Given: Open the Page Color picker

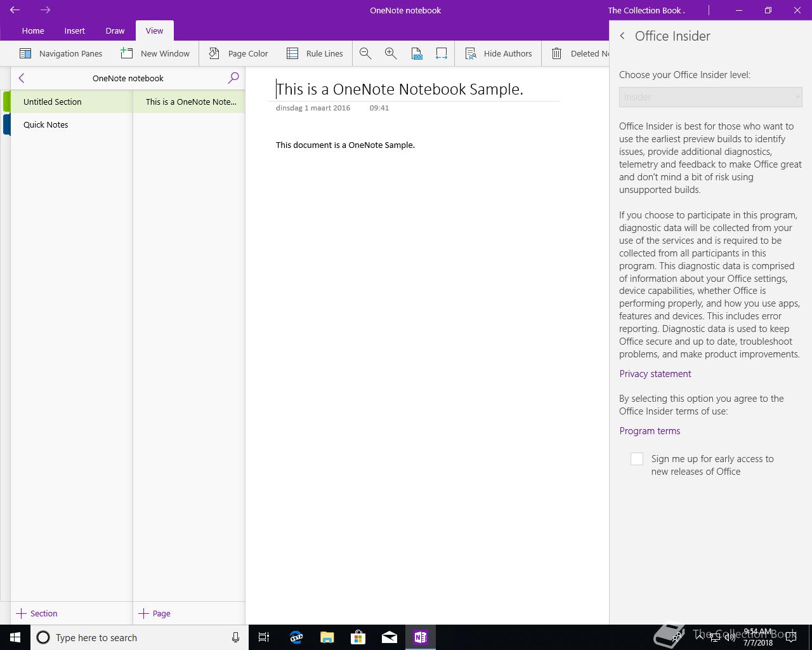Looking at the screenshot, I should tap(239, 53).
